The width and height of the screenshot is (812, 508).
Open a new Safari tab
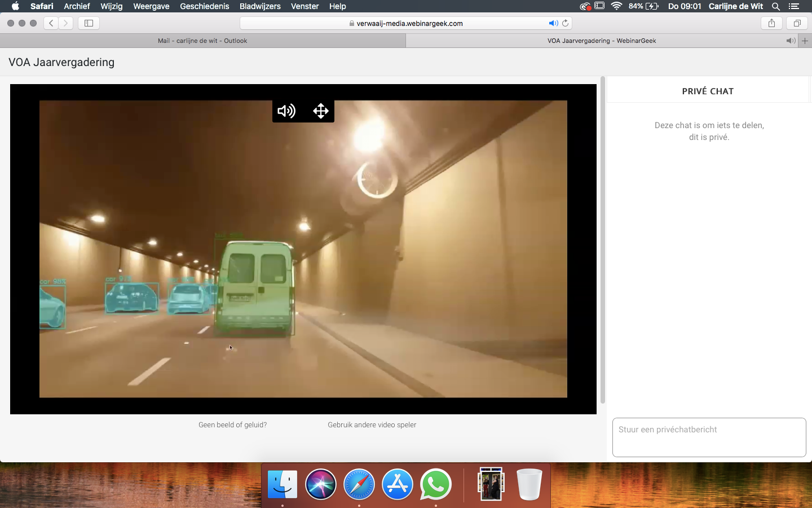tap(805, 41)
